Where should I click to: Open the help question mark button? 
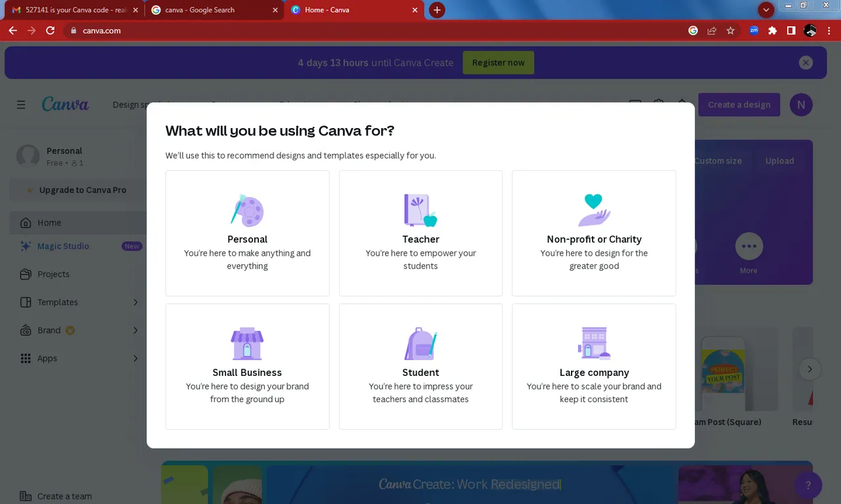tap(808, 485)
